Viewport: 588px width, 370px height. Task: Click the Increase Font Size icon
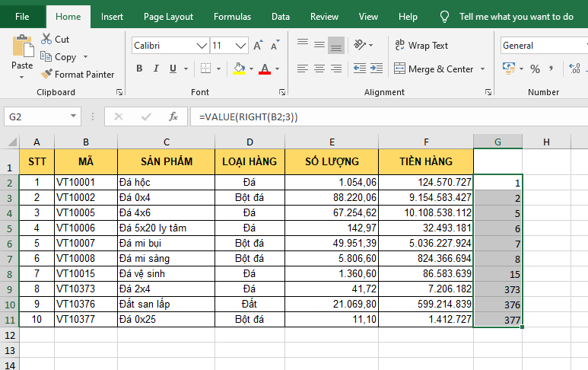(x=259, y=46)
